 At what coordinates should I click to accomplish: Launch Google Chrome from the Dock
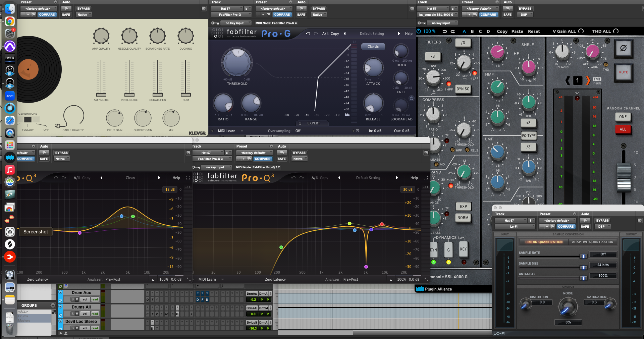10,21
